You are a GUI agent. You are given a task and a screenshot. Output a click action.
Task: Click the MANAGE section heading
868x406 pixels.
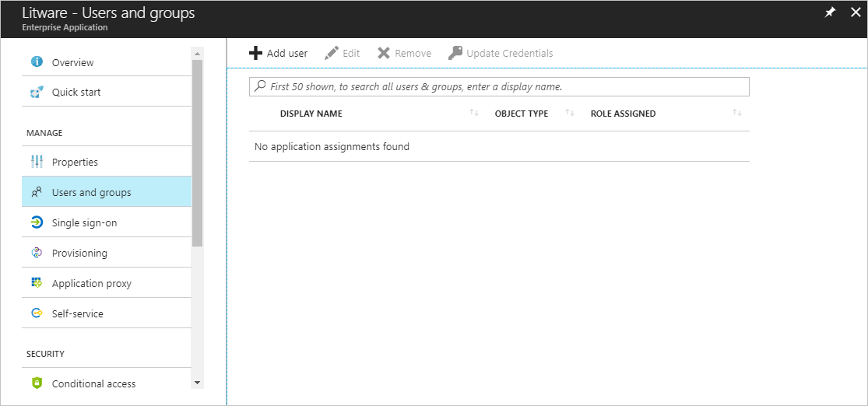(x=44, y=133)
